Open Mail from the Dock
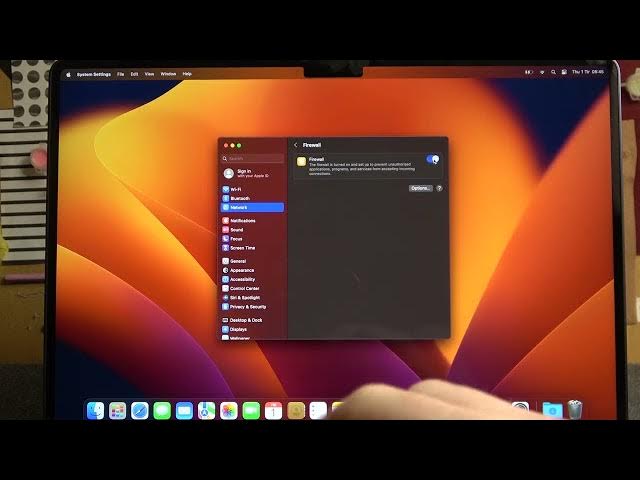Image resolution: width=640 pixels, height=480 pixels. [184, 410]
